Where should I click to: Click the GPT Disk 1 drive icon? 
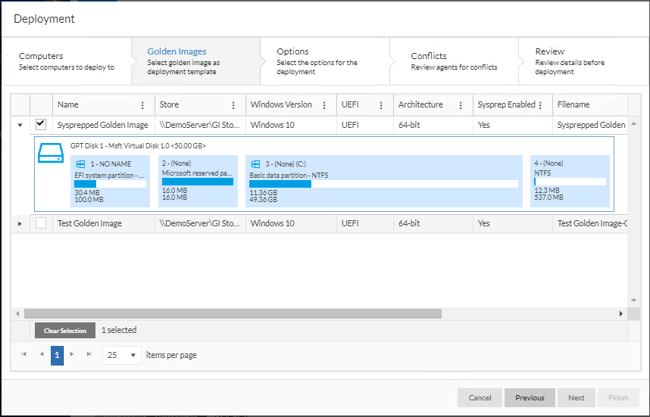51,153
